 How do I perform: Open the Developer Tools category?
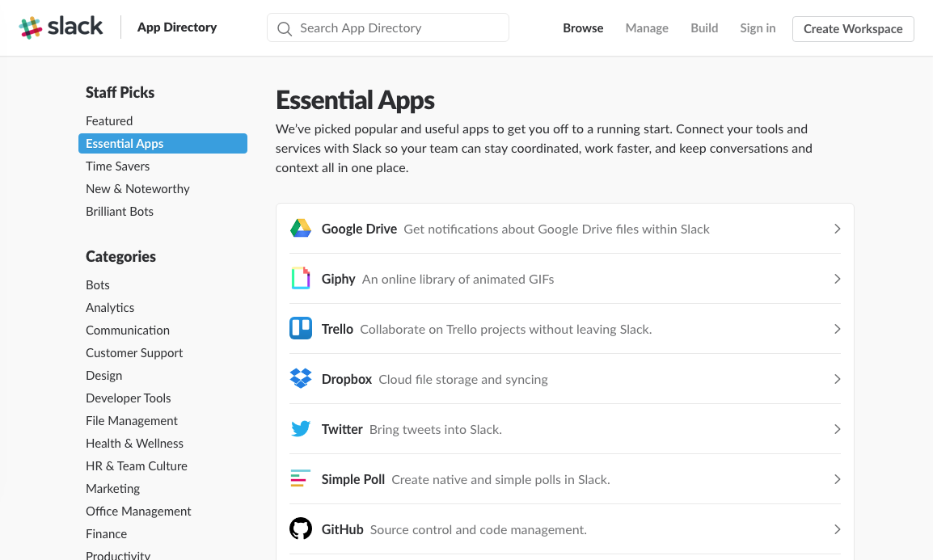click(128, 398)
